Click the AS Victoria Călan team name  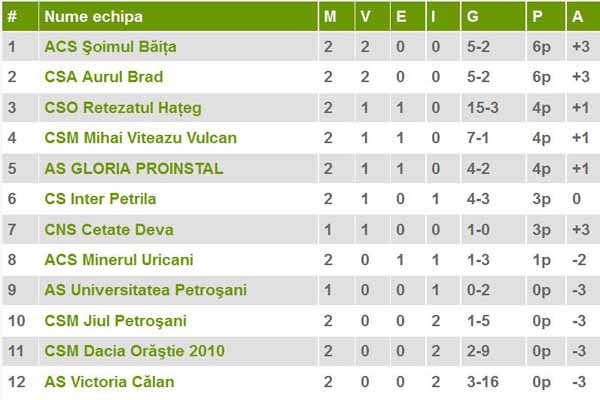point(109,382)
